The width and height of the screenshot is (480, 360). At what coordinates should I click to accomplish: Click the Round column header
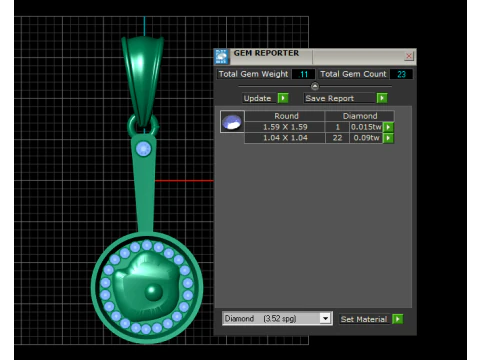(x=286, y=116)
